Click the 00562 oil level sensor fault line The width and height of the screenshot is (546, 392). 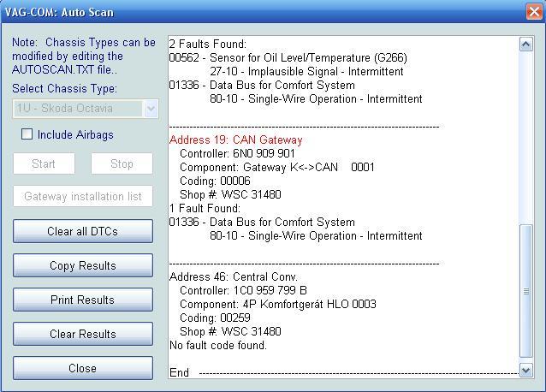click(x=288, y=58)
